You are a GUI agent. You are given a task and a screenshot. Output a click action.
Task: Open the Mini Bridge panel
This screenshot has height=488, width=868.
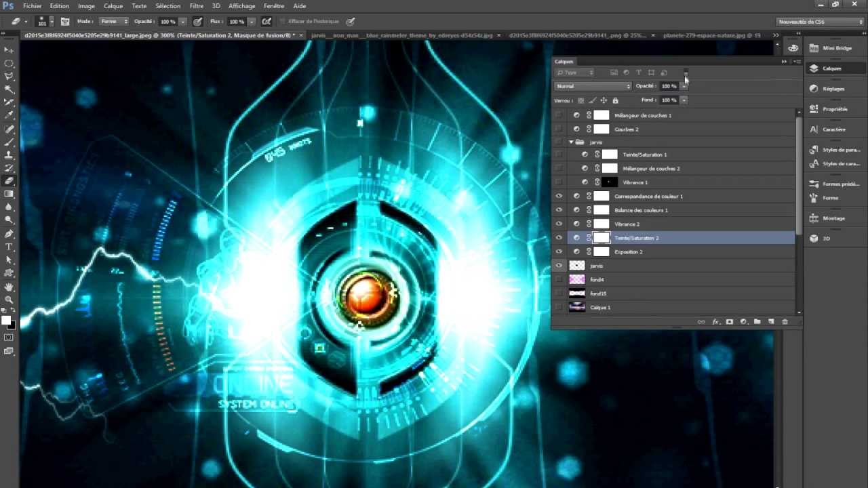pos(837,48)
